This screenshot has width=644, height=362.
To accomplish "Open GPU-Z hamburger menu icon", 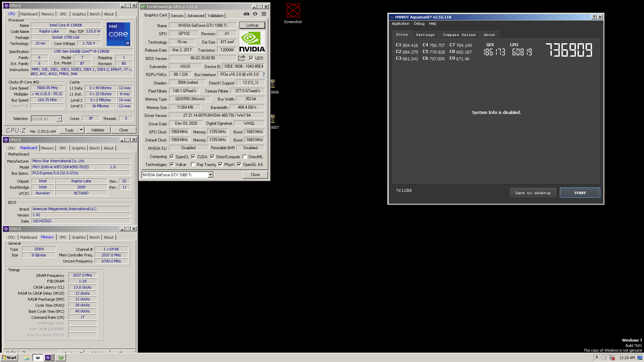I will tap(264, 14).
